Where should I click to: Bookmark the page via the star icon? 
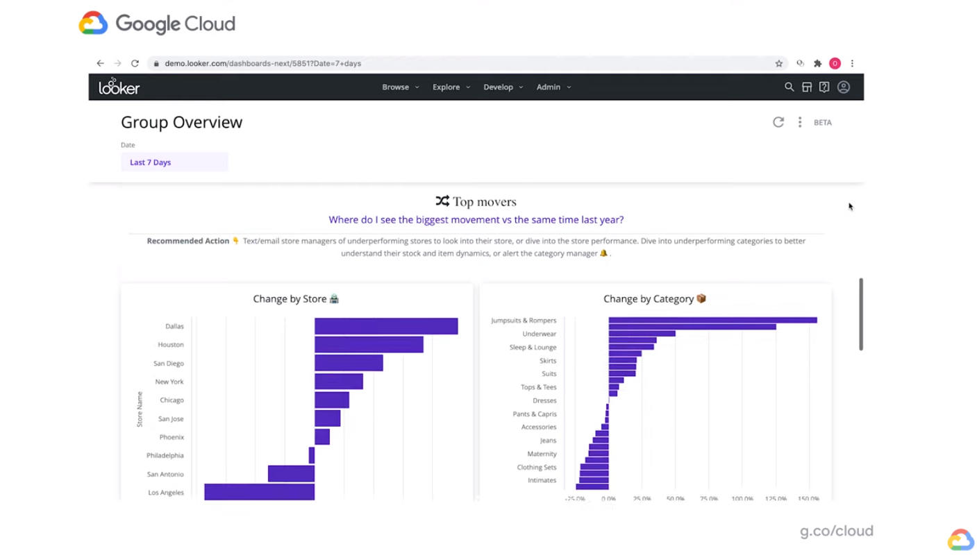pos(778,63)
